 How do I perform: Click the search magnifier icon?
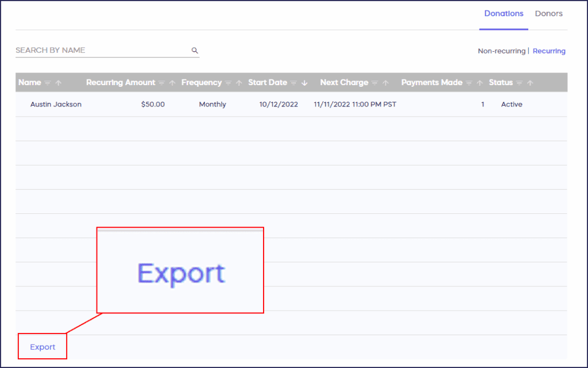[x=195, y=51]
